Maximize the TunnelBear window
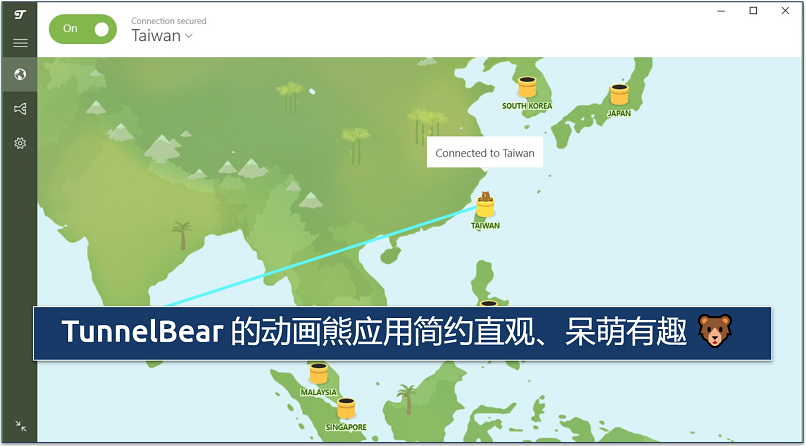 (753, 11)
